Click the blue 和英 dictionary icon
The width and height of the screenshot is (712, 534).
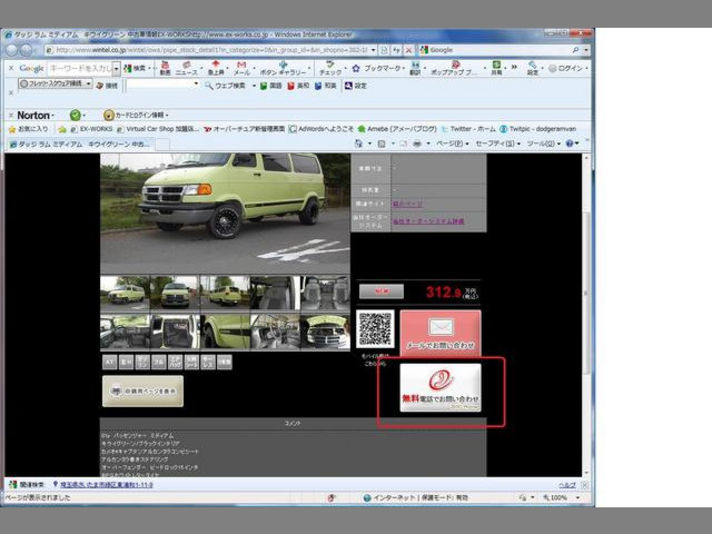[x=325, y=85]
